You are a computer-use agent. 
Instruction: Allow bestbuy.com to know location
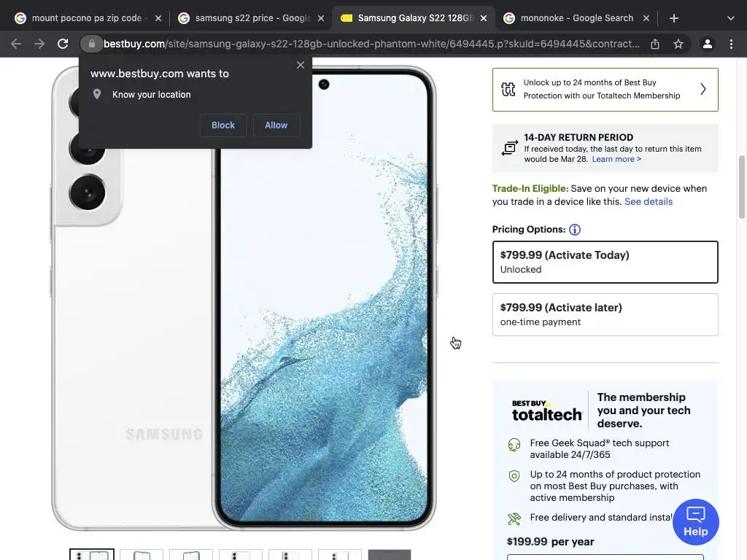tap(276, 125)
